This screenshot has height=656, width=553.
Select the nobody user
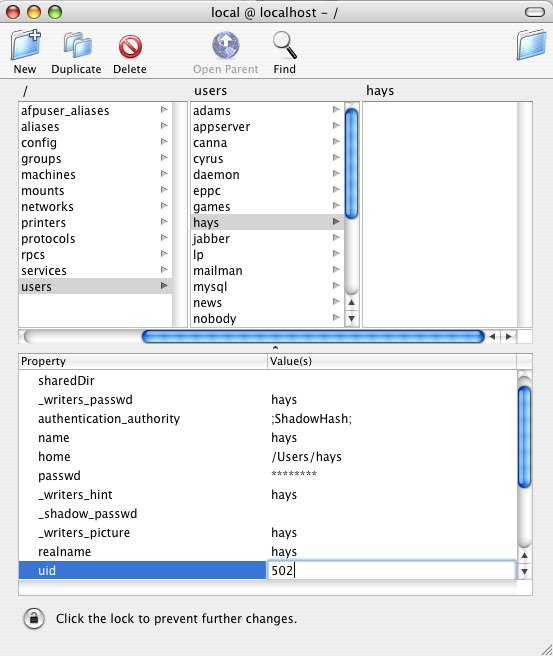[267, 318]
